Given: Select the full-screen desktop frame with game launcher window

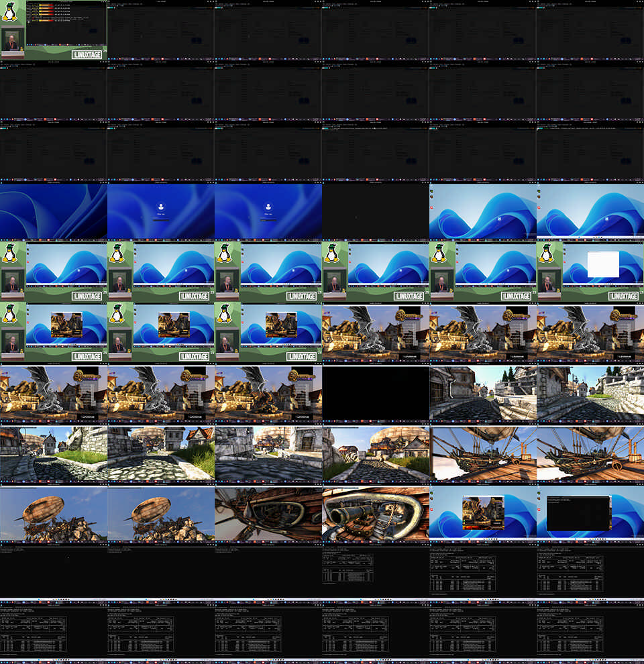Looking at the screenshot, I should pos(483,513).
